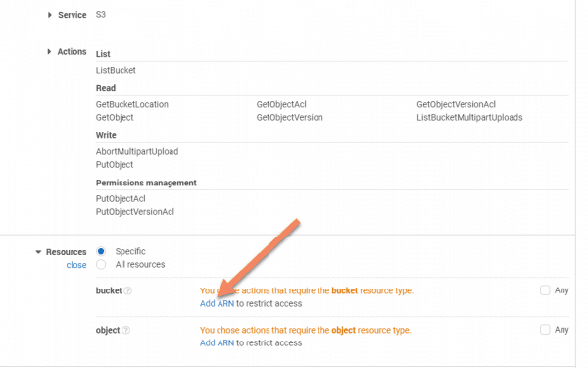Click the close link under Resources
588x368 pixels.
coord(76,265)
